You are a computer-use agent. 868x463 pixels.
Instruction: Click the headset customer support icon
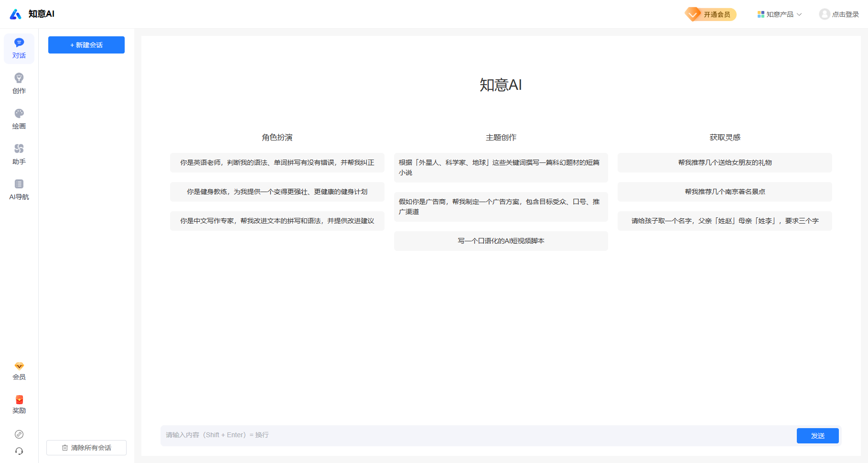click(x=19, y=451)
